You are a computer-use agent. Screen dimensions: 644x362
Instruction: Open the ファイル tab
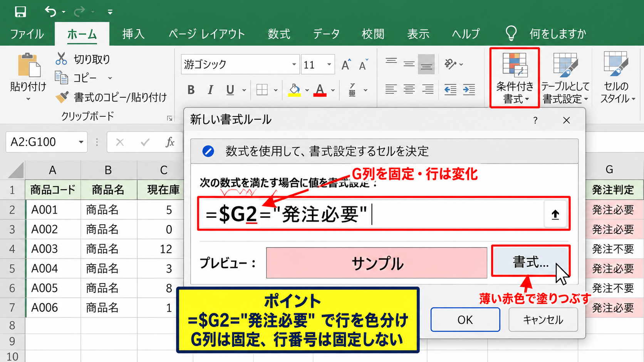27,34
